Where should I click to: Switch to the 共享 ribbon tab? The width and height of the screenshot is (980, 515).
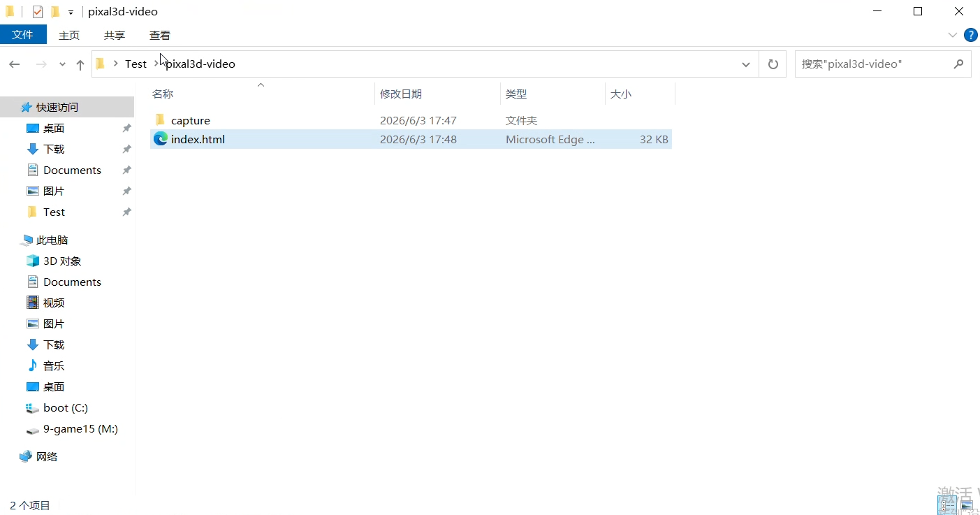click(115, 35)
